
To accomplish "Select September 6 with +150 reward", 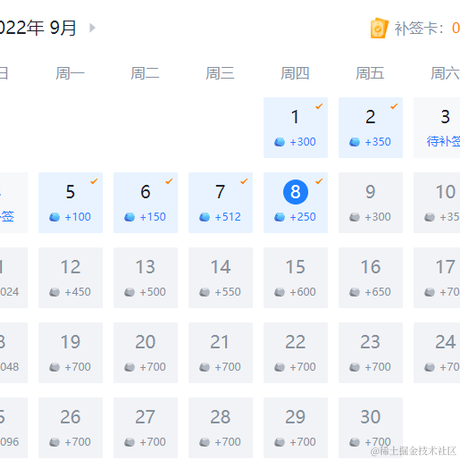I will 146,203.
